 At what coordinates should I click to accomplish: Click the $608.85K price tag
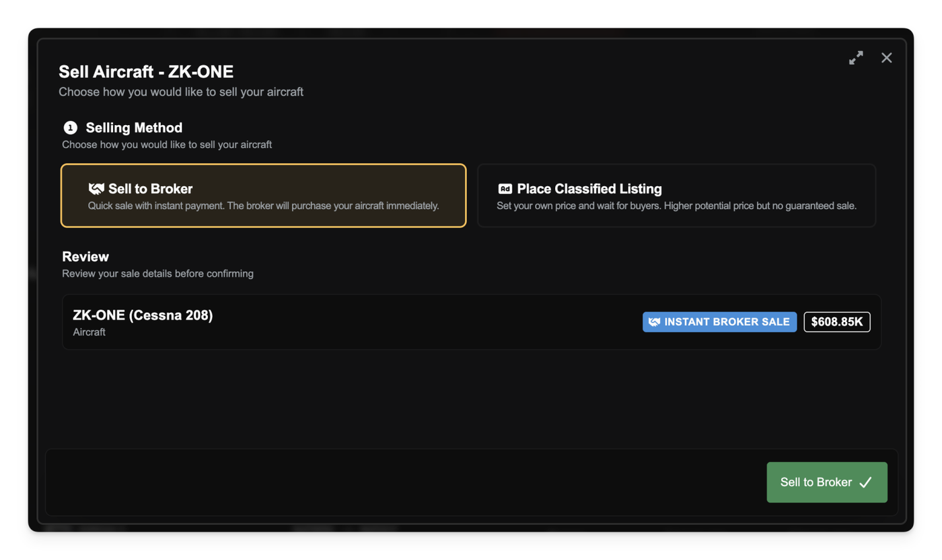coord(836,322)
